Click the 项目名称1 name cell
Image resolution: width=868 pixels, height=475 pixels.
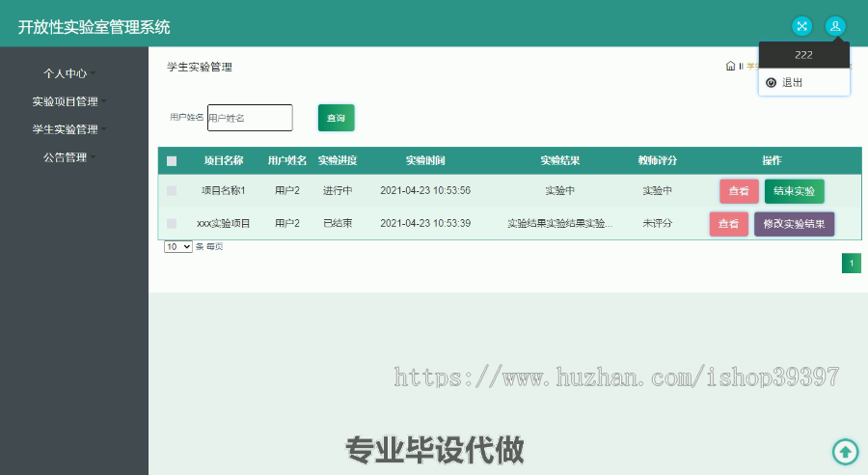(x=224, y=190)
